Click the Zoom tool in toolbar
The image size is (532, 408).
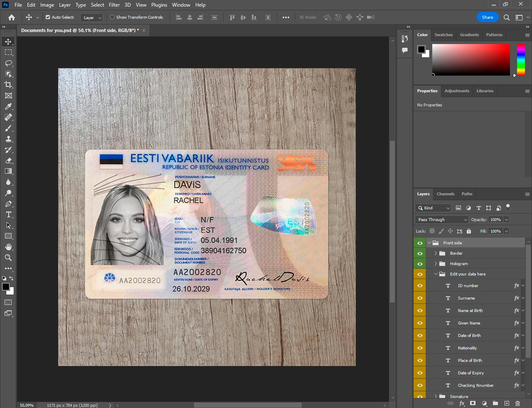(x=8, y=258)
